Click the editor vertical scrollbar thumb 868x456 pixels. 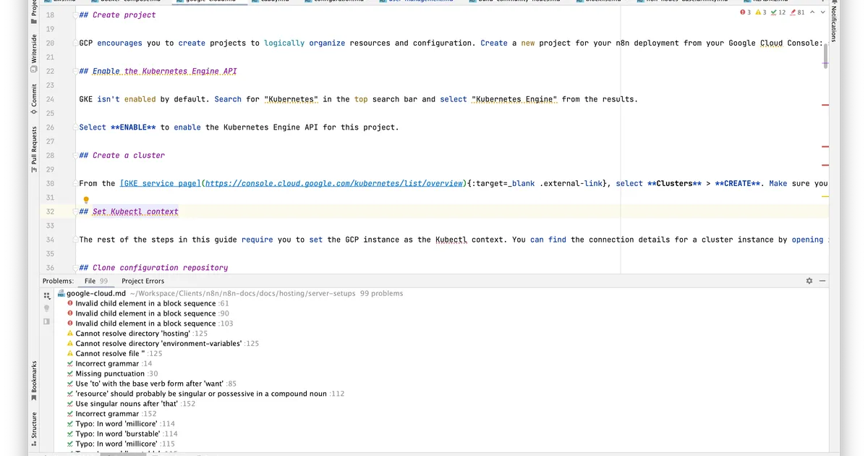coord(826,56)
